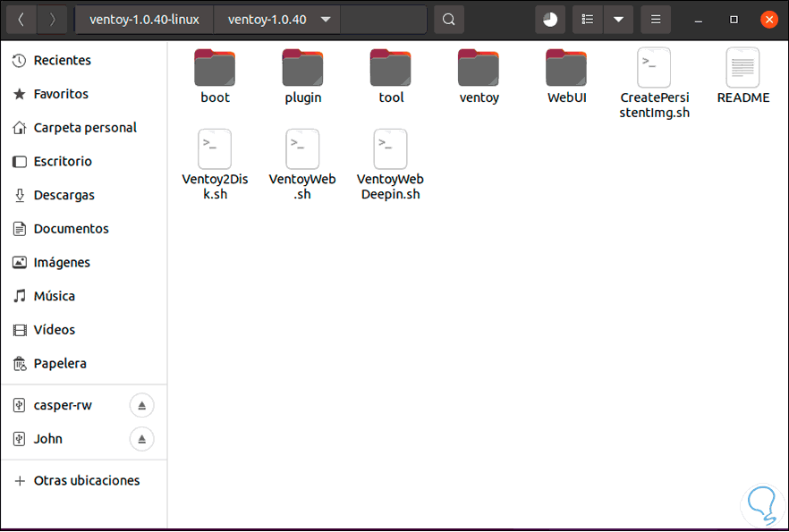Open Imágenes in the sidebar
This screenshot has height=532, width=789.
83,263
